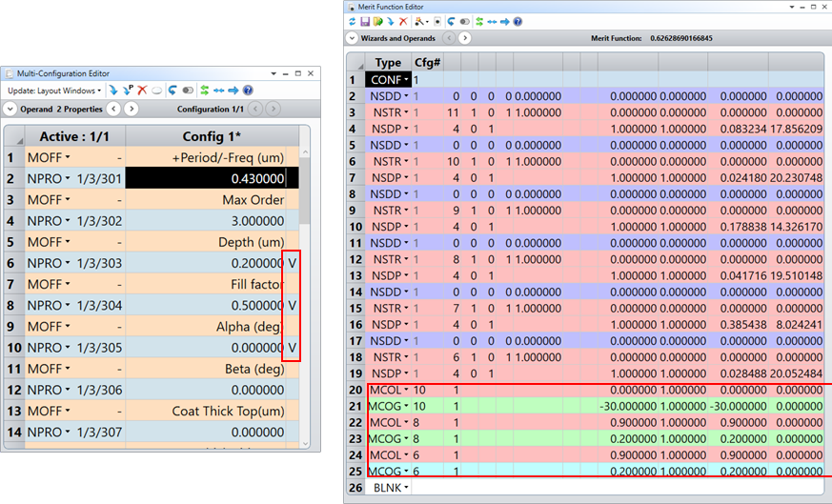Toggle variable flag V on Depth row 6
The image size is (832, 504).
(x=293, y=263)
